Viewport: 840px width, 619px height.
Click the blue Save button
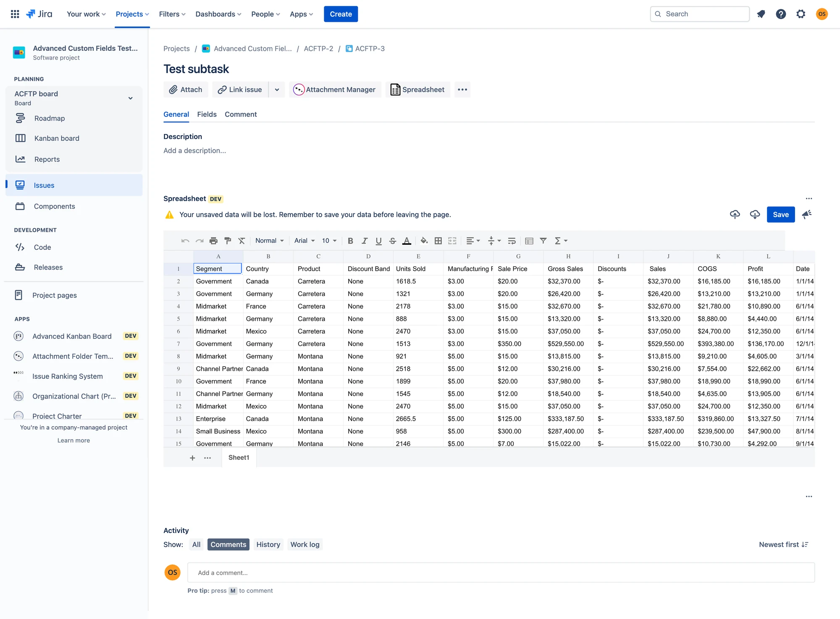(x=781, y=215)
